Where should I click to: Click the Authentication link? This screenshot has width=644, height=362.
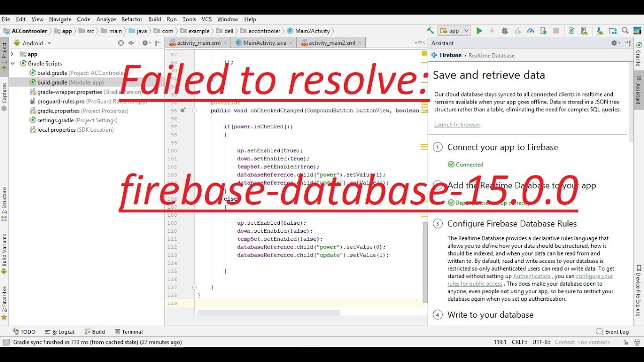(532, 276)
